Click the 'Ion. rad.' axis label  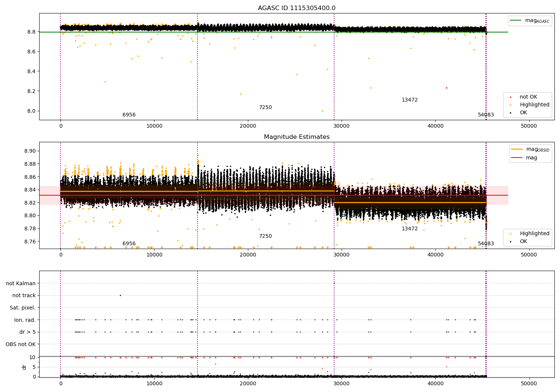[x=25, y=320]
